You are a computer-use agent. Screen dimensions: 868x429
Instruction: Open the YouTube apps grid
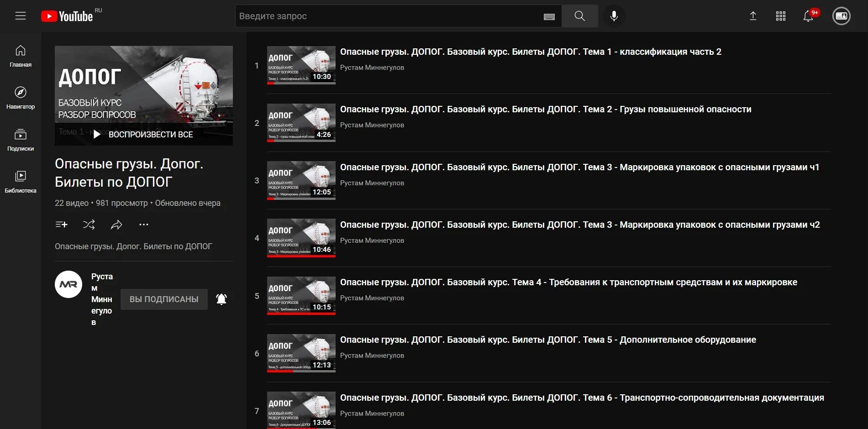[x=781, y=16]
